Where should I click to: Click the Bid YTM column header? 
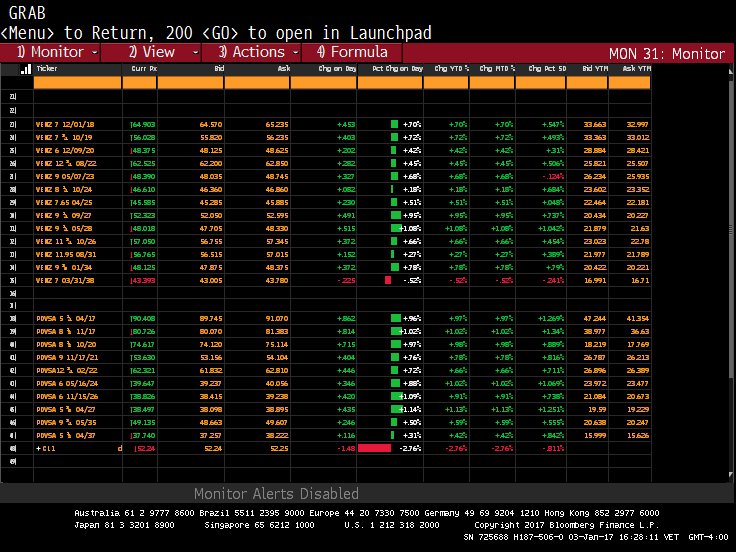595,69
